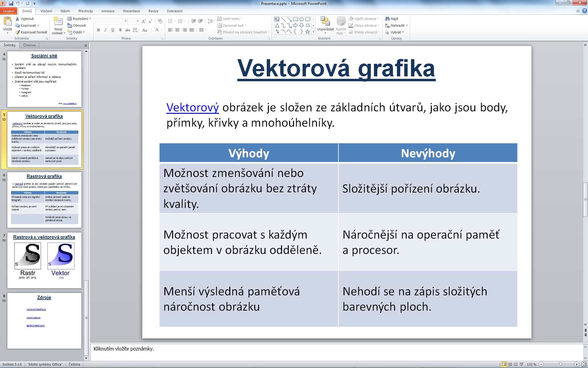This screenshot has height=368, width=588.
Task: Increase font size with grow font icon
Action: [143, 21]
